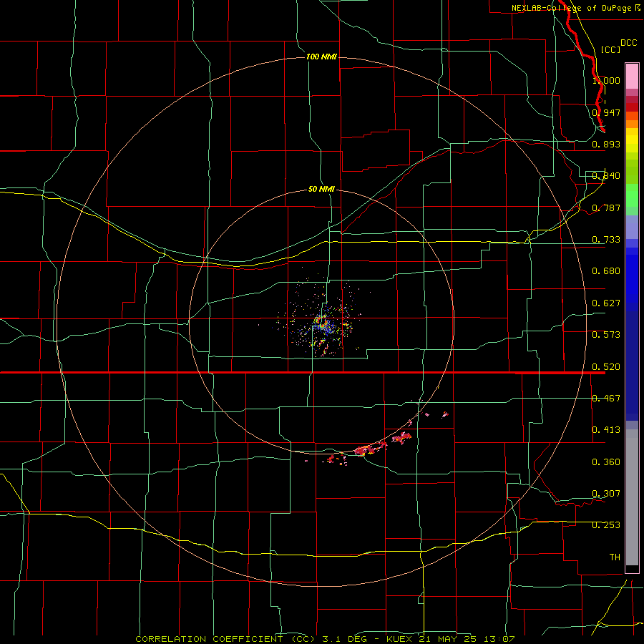Viewport: 644px width, 644px height.
Task: Pick the pink segment of color bar
Action: pyautogui.click(x=632, y=76)
